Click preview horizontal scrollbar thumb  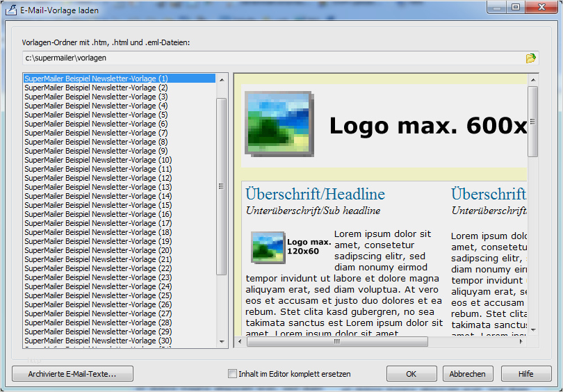click(336, 341)
